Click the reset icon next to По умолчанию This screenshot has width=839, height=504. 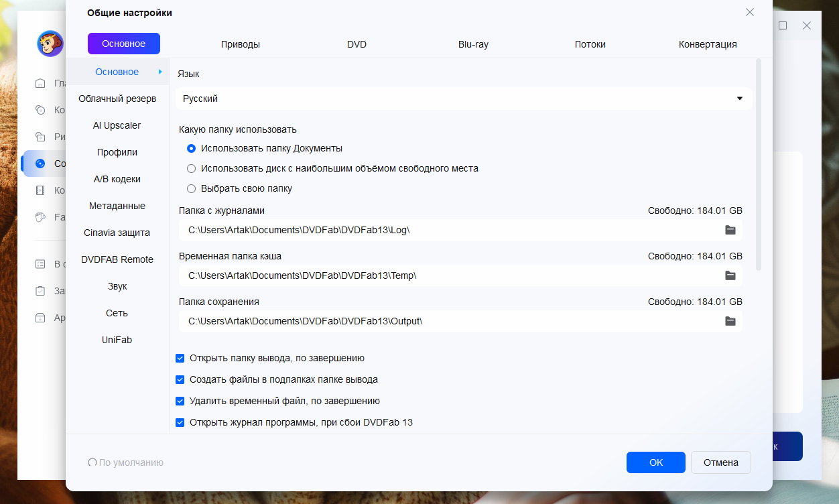pos(92,462)
